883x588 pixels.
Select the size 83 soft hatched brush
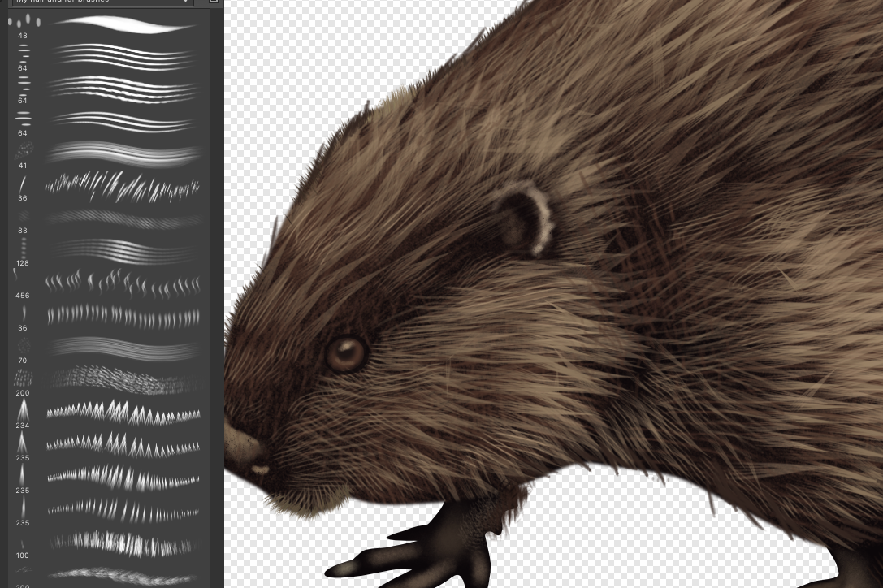[122, 218]
